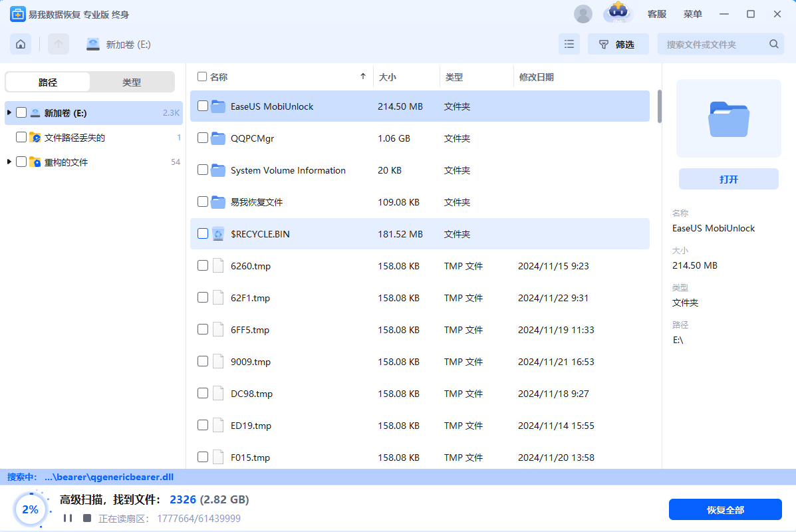Expand the 重构的文件 tree node
Image resolution: width=796 pixels, height=532 pixels.
(9, 162)
